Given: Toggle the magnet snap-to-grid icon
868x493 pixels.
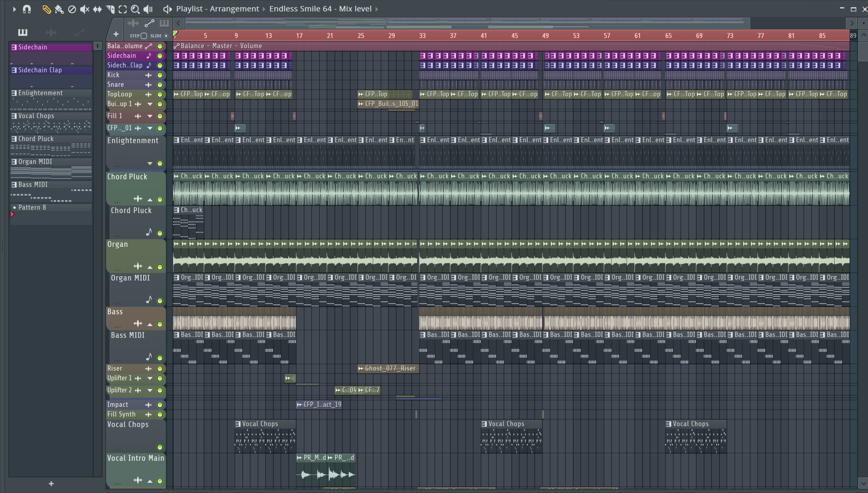Looking at the screenshot, I should point(27,9).
